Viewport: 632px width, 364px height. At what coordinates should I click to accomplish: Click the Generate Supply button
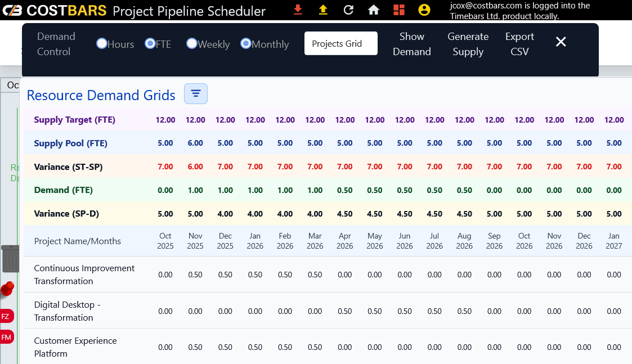point(468,44)
